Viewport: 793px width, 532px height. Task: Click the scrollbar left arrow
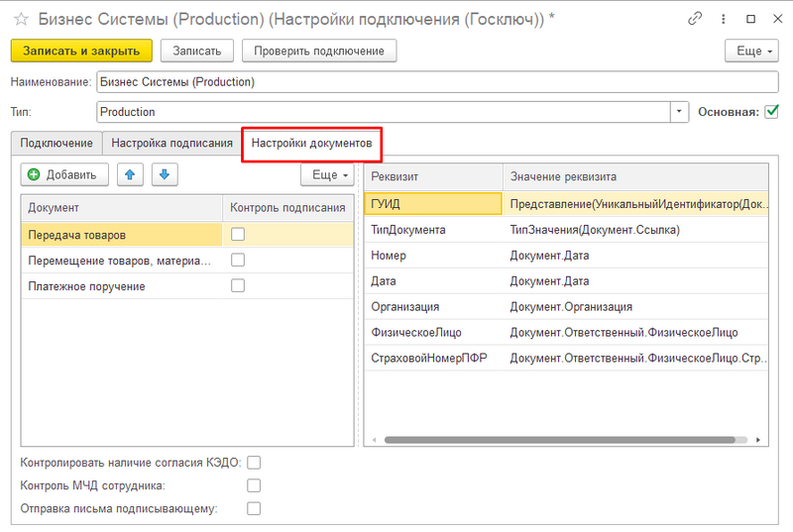click(x=375, y=440)
